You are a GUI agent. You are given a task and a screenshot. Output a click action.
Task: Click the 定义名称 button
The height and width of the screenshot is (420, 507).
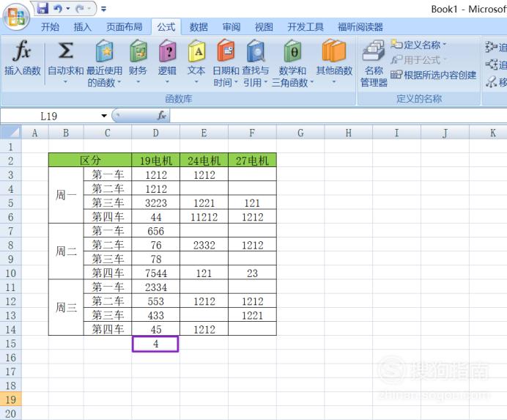418,45
